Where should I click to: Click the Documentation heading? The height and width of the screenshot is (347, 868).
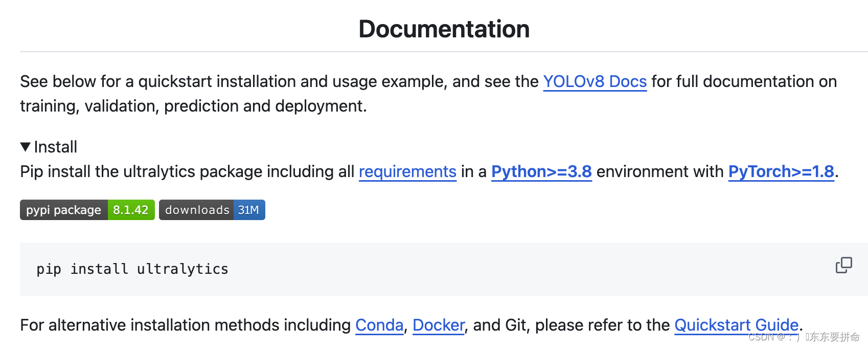pyautogui.click(x=444, y=29)
